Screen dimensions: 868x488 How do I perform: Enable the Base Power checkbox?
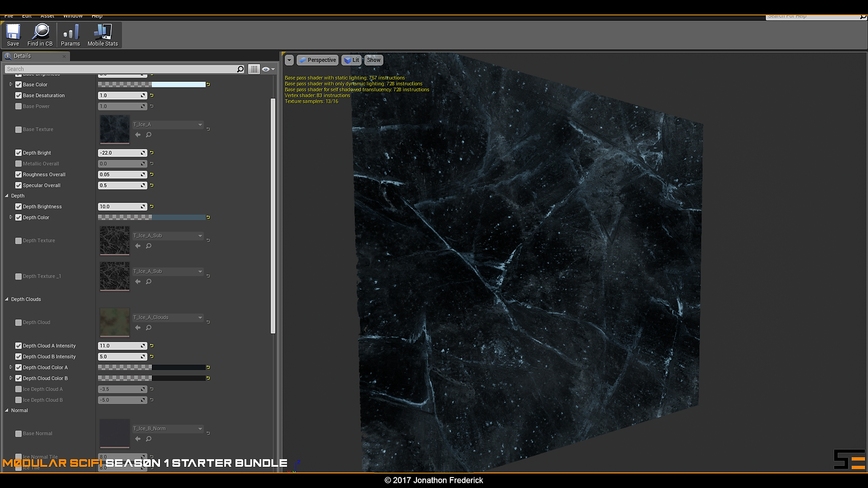pos(18,106)
